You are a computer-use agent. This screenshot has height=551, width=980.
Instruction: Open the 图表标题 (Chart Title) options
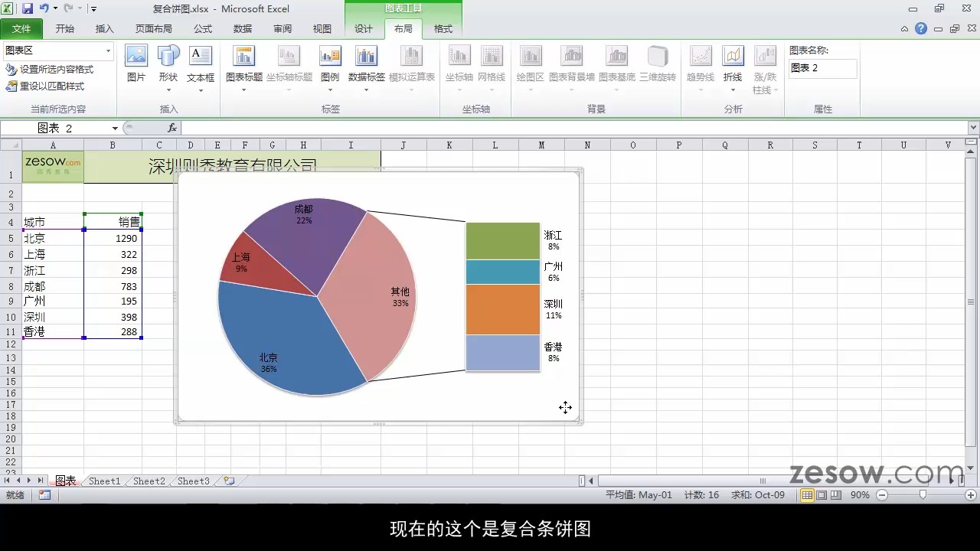pos(244,69)
